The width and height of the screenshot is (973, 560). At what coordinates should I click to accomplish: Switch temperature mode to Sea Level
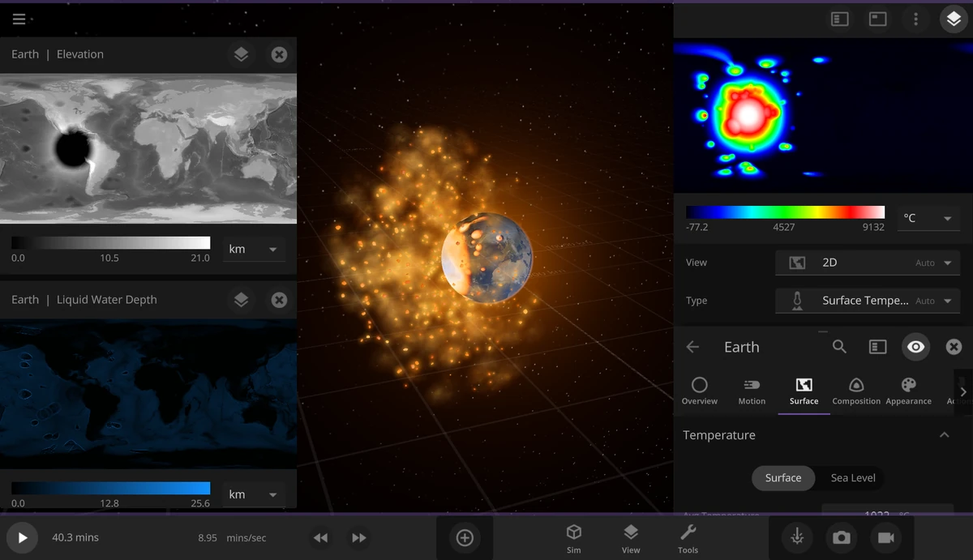tap(852, 478)
